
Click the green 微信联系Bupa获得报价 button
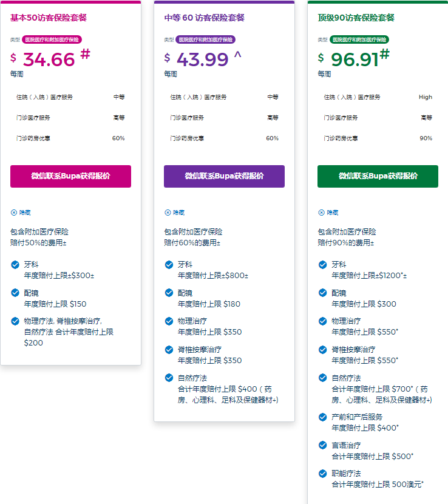pyautogui.click(x=378, y=176)
